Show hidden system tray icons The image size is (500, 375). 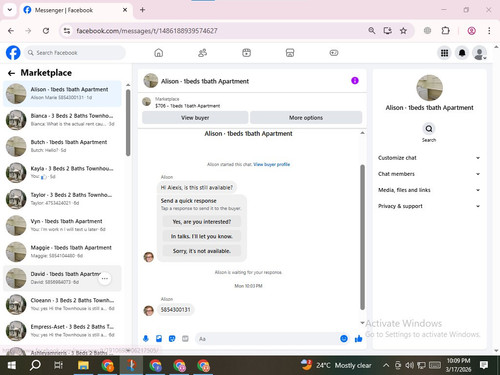click(386, 365)
